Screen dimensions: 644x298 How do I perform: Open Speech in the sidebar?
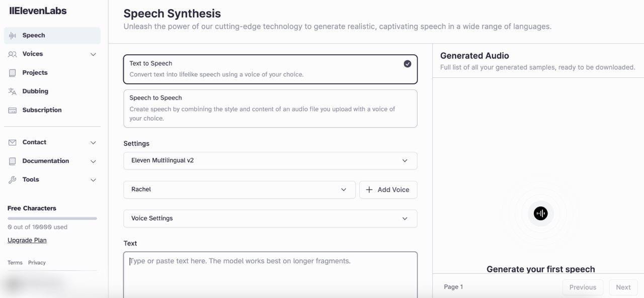click(52, 36)
